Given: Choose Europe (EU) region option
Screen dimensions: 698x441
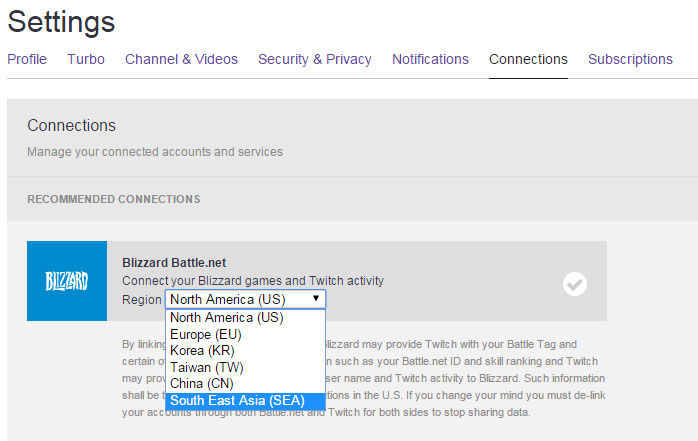Looking at the screenshot, I should pos(245,334).
